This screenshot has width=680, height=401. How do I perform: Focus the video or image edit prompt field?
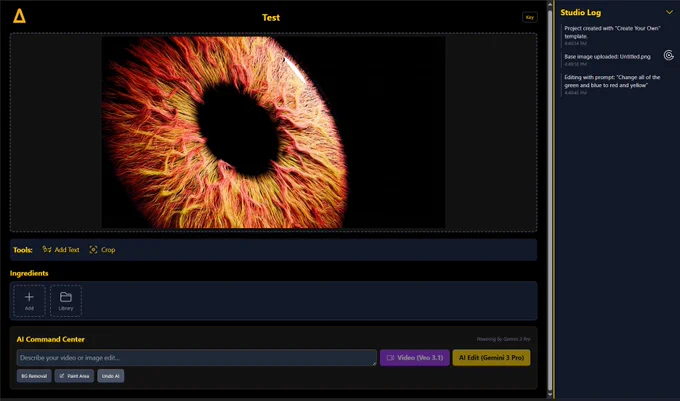[196, 358]
